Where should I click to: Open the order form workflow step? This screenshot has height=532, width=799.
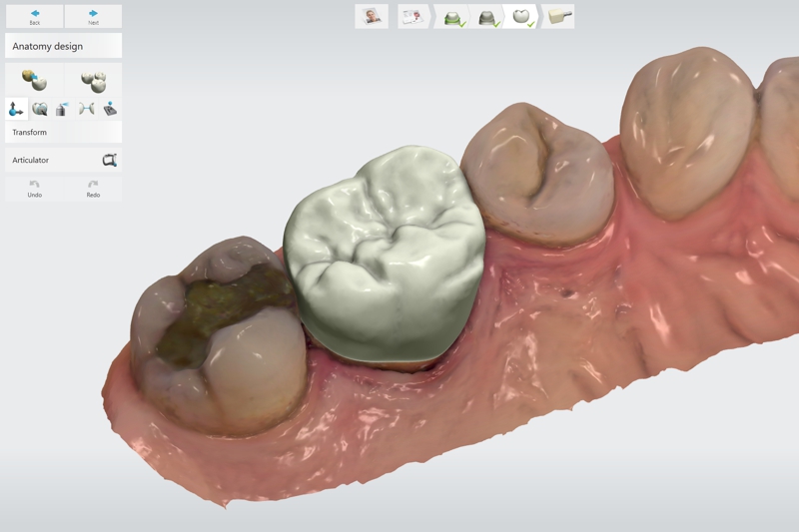(413, 16)
